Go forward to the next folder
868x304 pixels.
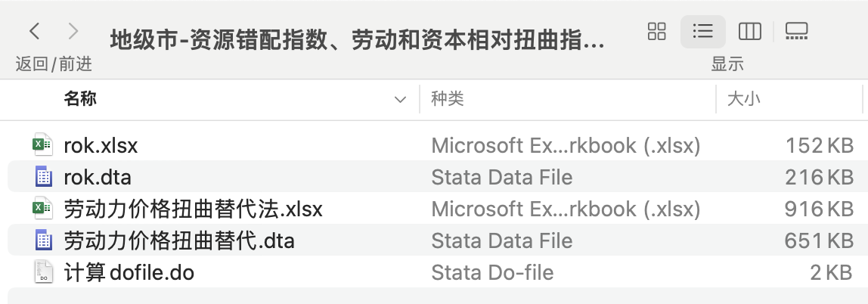coord(73,32)
